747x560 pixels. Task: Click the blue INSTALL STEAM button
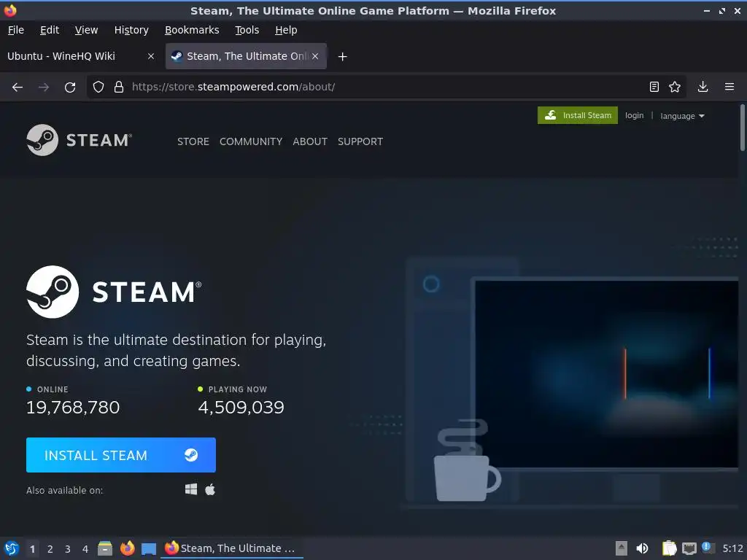(121, 455)
